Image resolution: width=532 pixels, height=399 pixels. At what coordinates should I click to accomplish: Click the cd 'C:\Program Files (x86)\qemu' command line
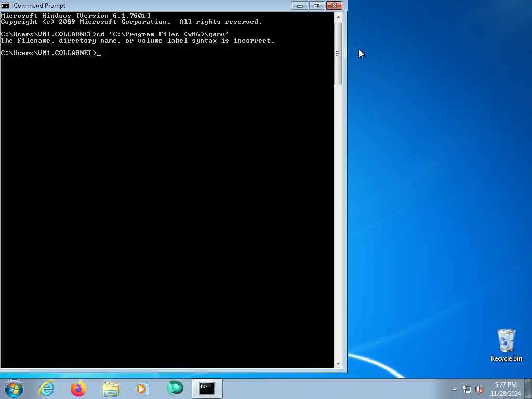point(115,34)
